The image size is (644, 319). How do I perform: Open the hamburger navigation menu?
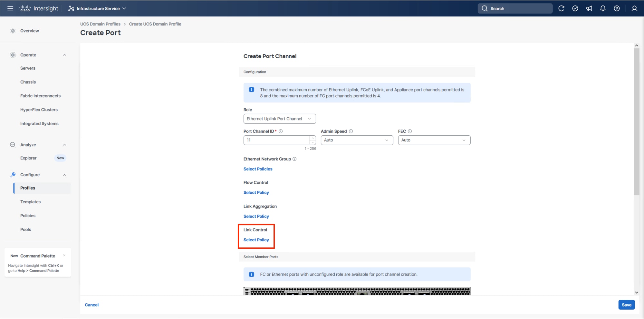(10, 8)
